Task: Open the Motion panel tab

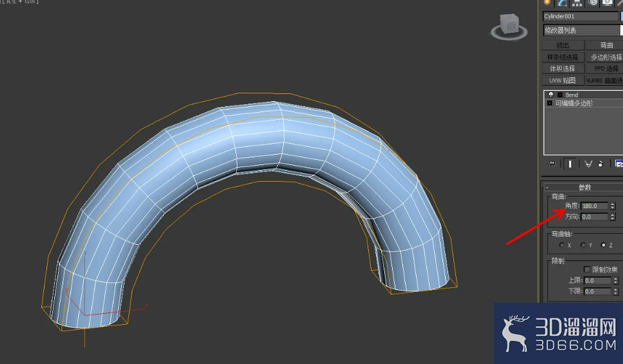Action: 593,3
